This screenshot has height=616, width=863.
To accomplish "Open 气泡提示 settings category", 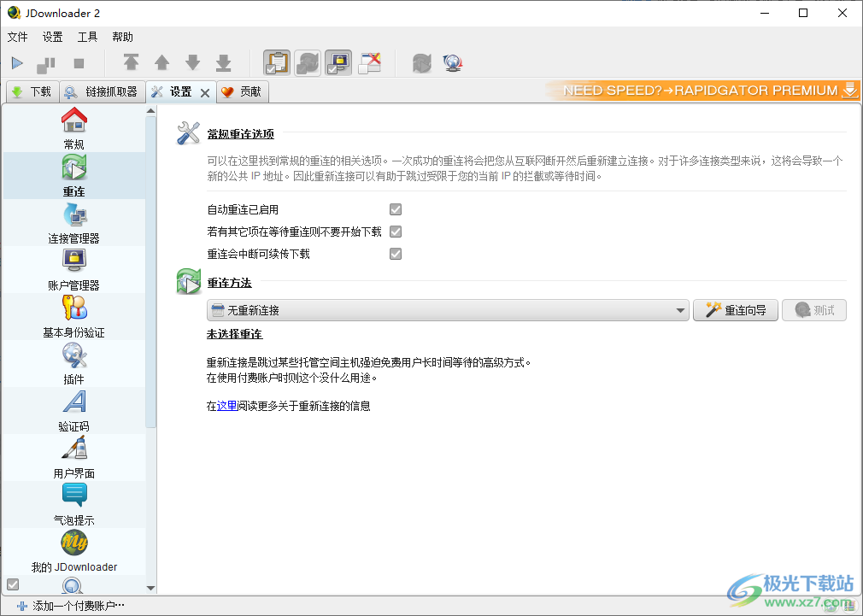I will pyautogui.click(x=73, y=504).
